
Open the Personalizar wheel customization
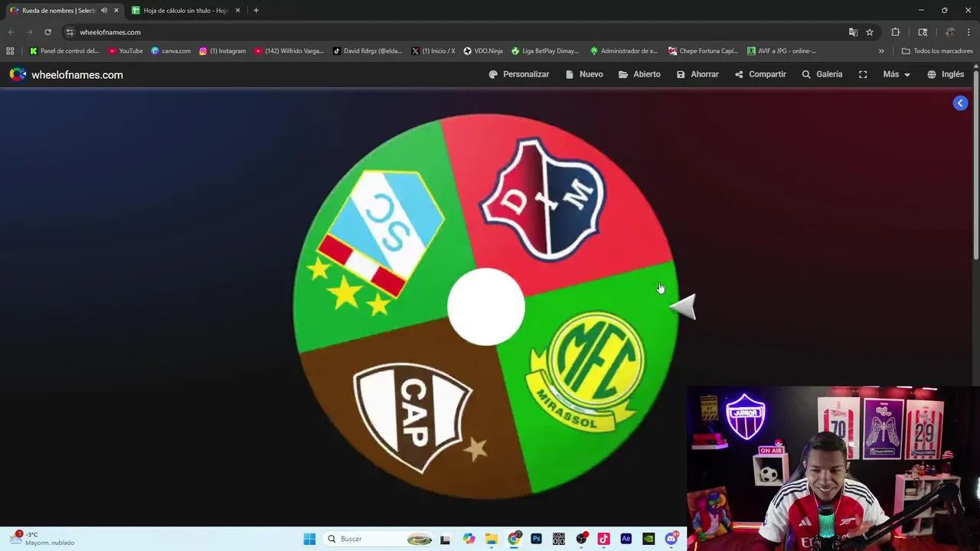(519, 74)
